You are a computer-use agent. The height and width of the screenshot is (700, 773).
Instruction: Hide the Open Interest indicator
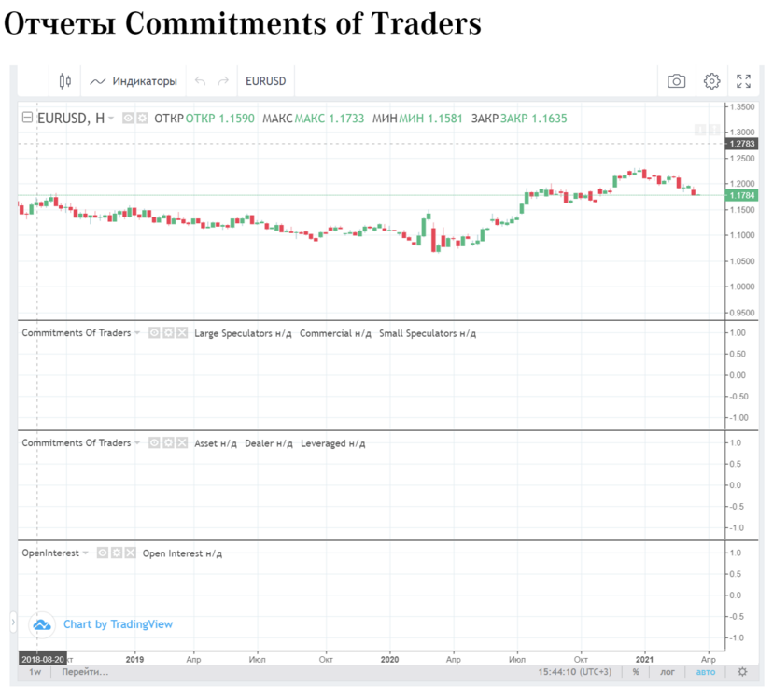click(x=102, y=553)
